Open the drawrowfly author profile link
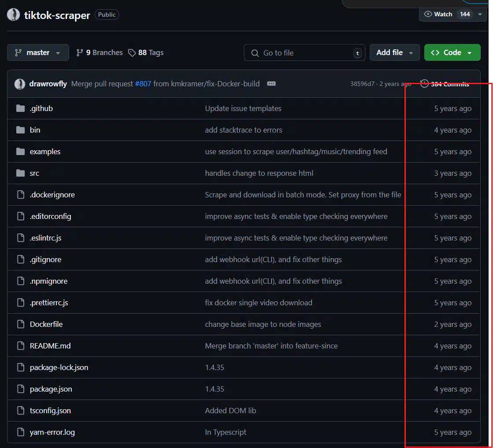Image resolution: width=493 pixels, height=448 pixels. (48, 84)
